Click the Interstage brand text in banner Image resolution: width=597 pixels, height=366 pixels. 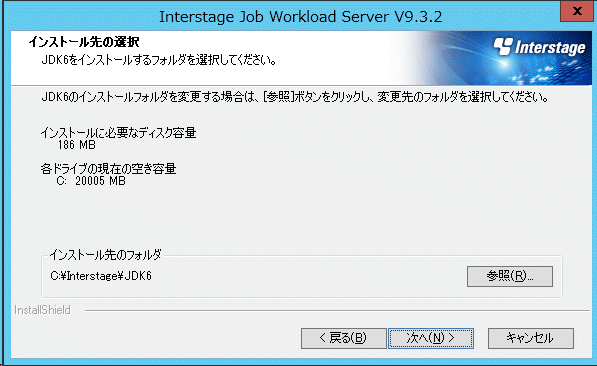550,48
